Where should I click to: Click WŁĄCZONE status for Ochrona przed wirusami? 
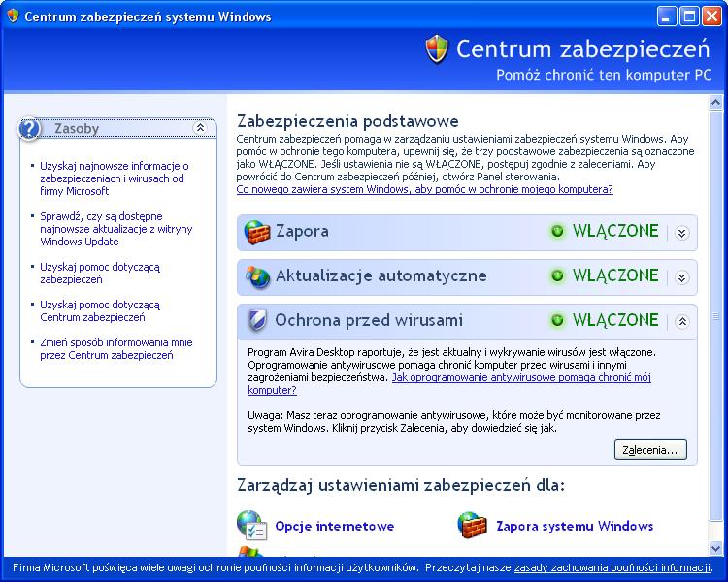click(615, 320)
